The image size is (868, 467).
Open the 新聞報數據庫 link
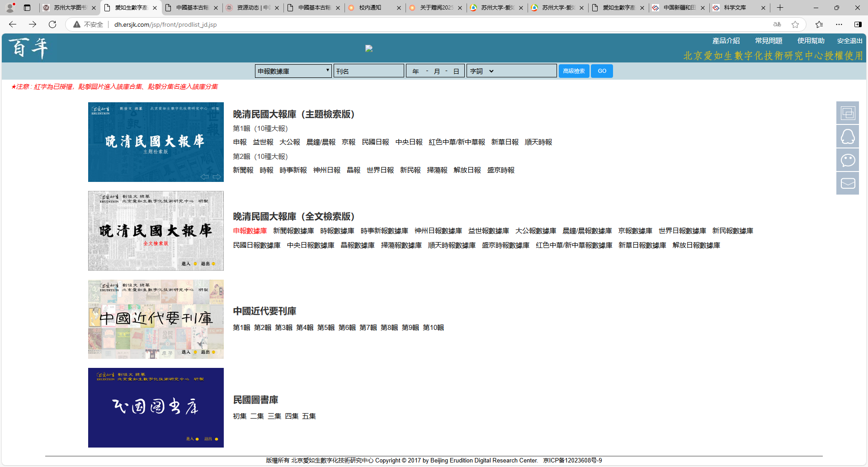tap(293, 231)
